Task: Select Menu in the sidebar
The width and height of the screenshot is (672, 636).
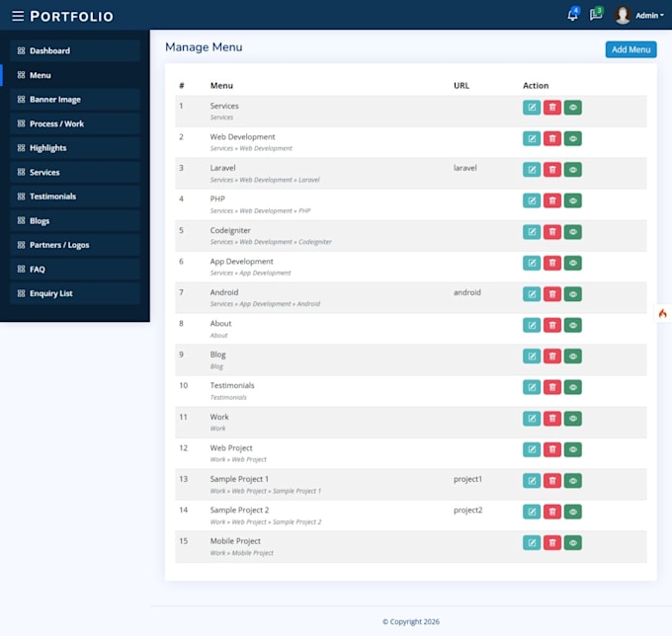Action: point(75,75)
